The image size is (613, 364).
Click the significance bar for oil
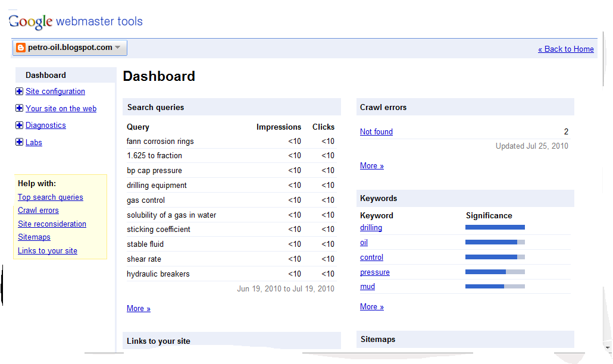coord(495,242)
